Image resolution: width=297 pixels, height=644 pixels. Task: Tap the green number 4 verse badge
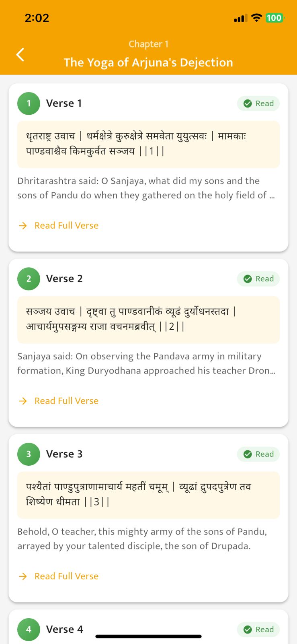(x=29, y=629)
